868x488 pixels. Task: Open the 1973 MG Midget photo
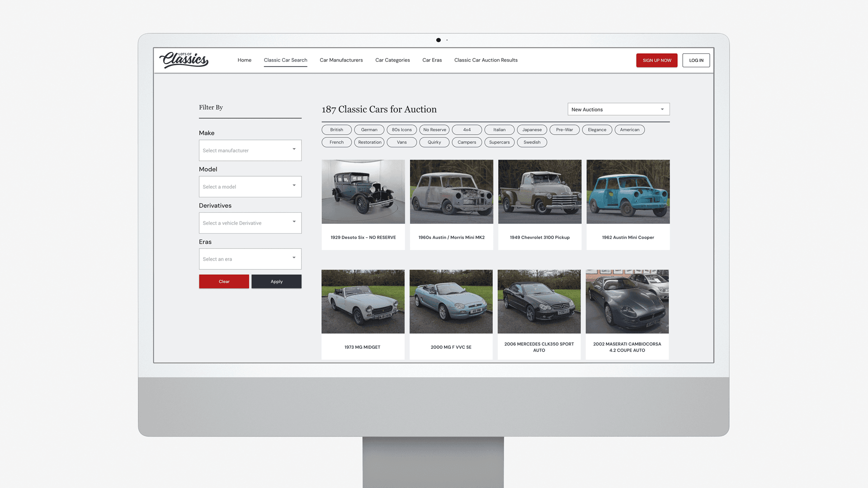coord(363,302)
